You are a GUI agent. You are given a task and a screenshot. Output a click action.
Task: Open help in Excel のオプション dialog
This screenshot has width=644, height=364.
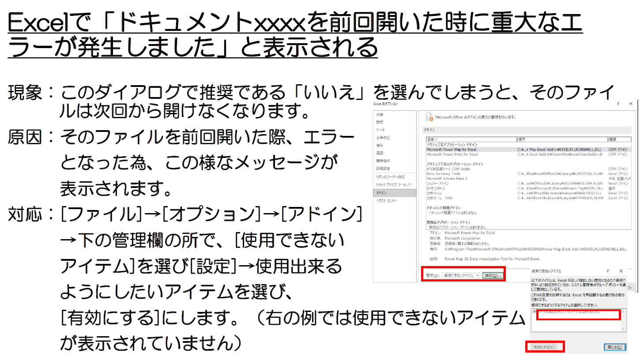pos(618,104)
